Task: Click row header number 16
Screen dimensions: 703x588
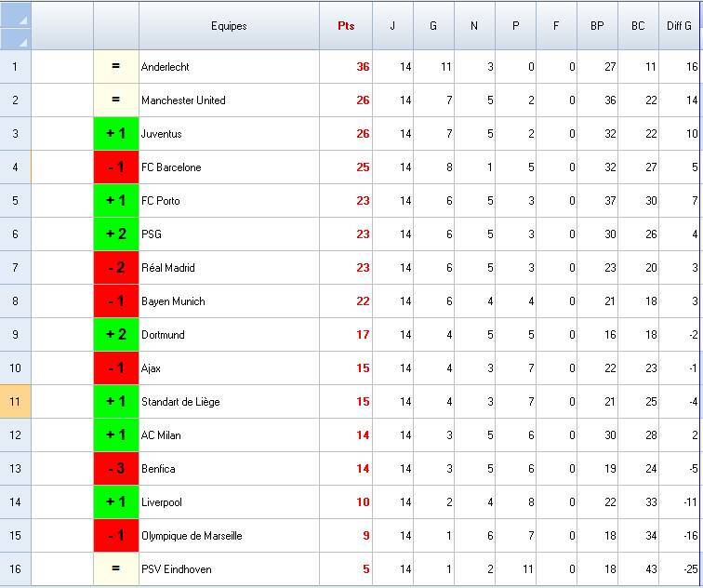Action: tap(16, 569)
